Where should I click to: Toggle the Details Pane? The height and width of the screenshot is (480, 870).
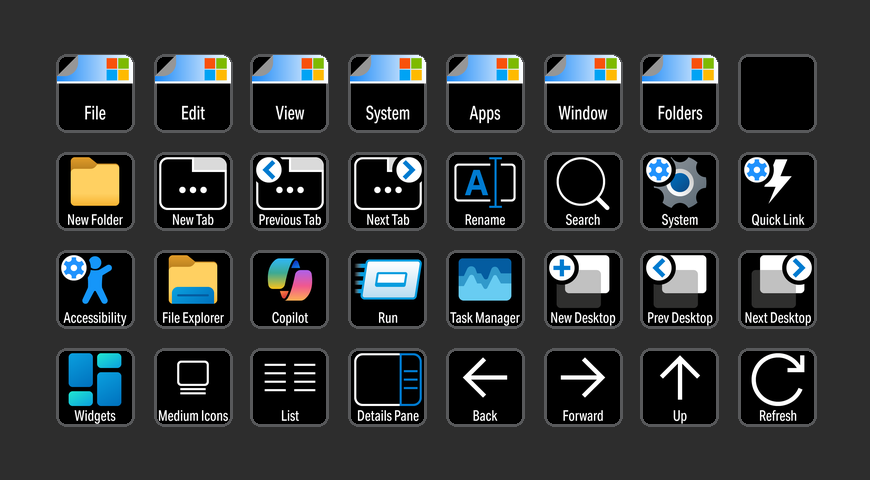(x=387, y=387)
